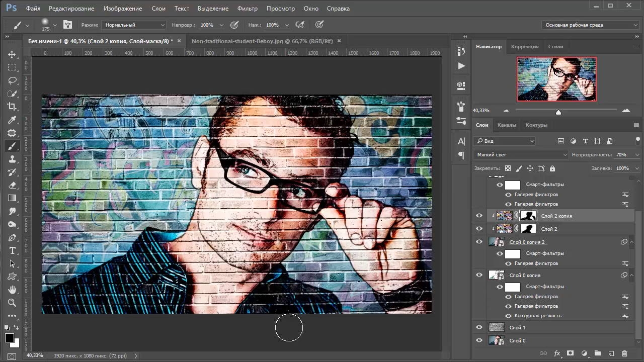The image size is (644, 362).
Task: Hide the layer Слой 2
Action: click(479, 229)
